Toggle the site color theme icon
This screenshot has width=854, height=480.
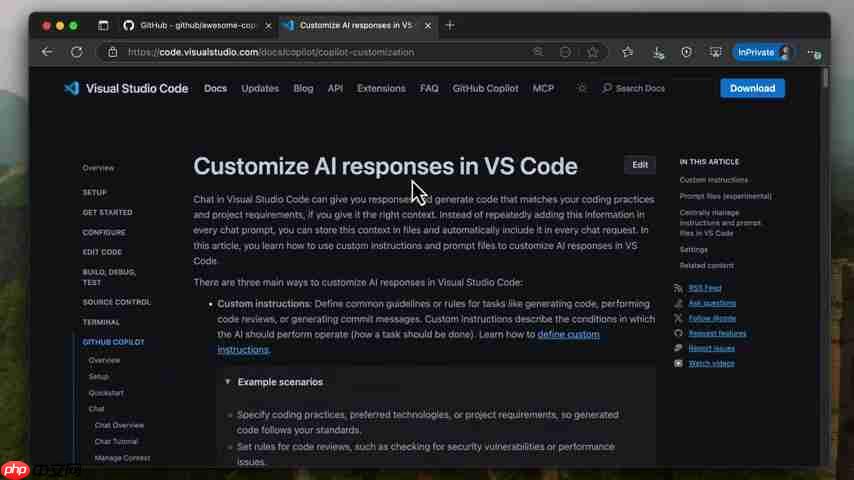[582, 88]
